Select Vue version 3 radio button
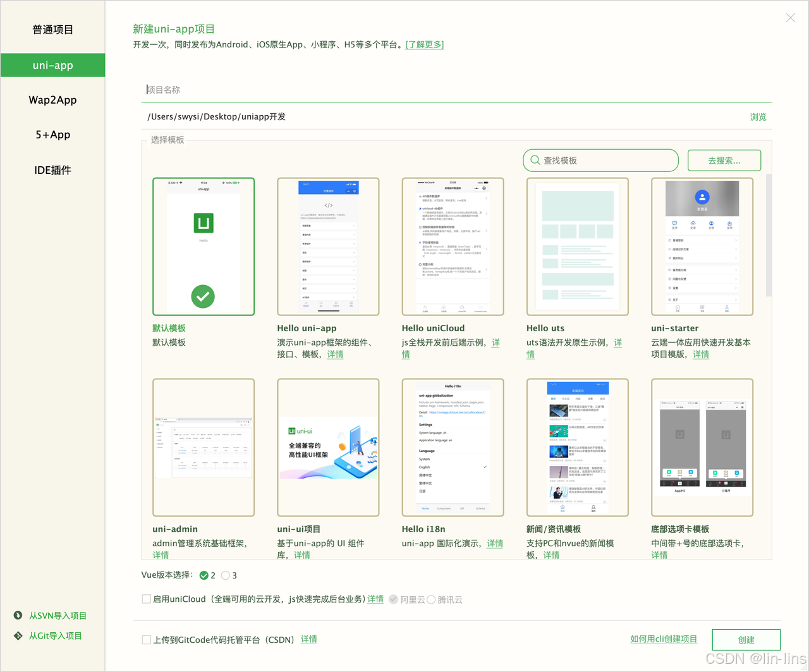Image resolution: width=809 pixels, height=672 pixels. tap(224, 575)
